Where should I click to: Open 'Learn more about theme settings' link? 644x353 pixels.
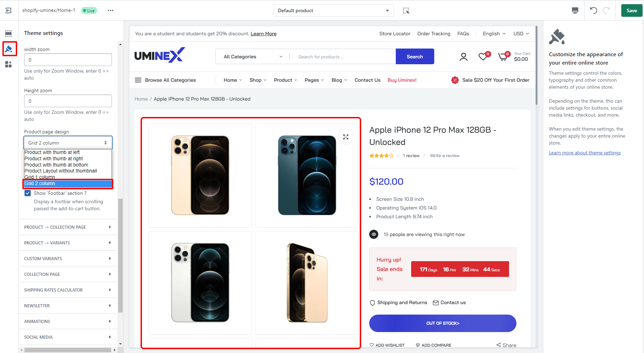point(585,153)
